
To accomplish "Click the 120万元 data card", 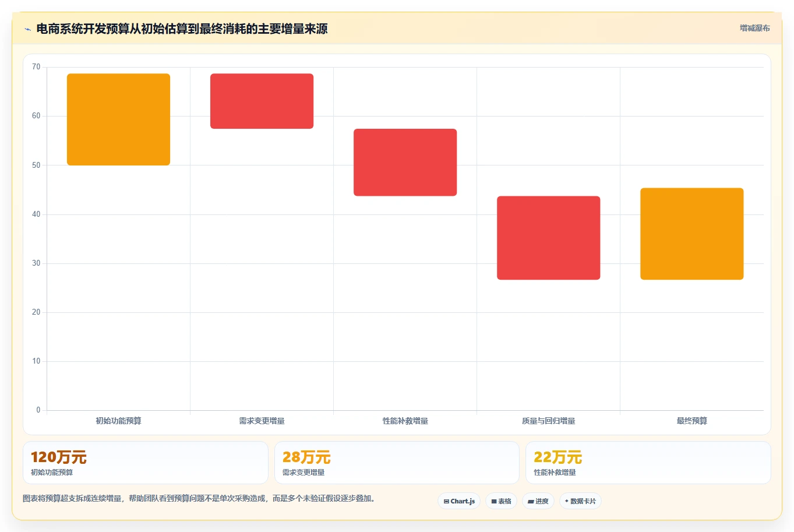I will [x=145, y=463].
